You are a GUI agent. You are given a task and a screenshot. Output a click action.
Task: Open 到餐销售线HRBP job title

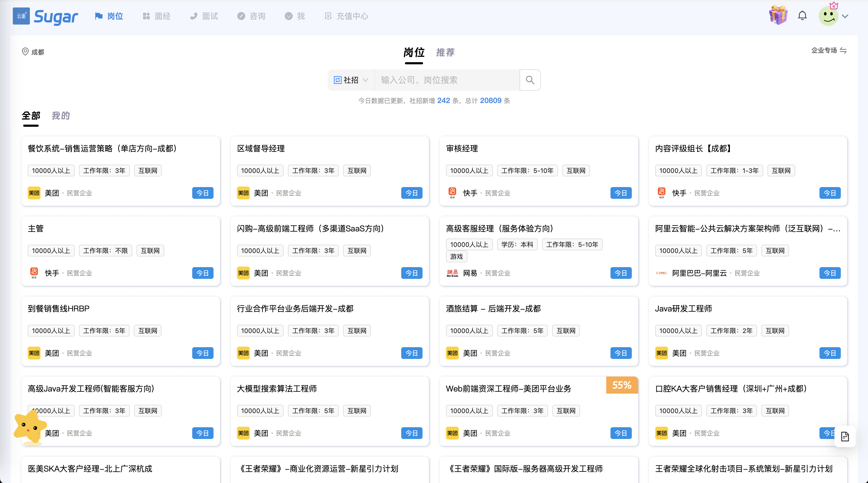(x=59, y=308)
